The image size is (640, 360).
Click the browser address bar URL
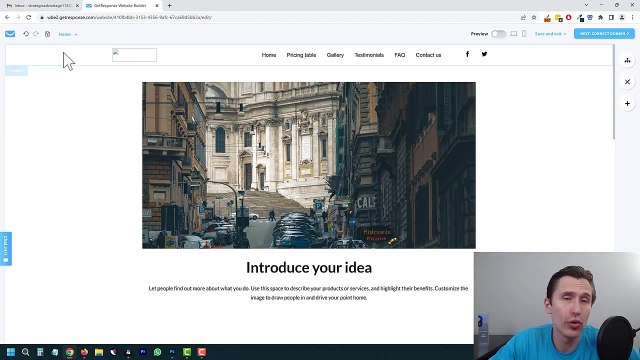pyautogui.click(x=129, y=18)
